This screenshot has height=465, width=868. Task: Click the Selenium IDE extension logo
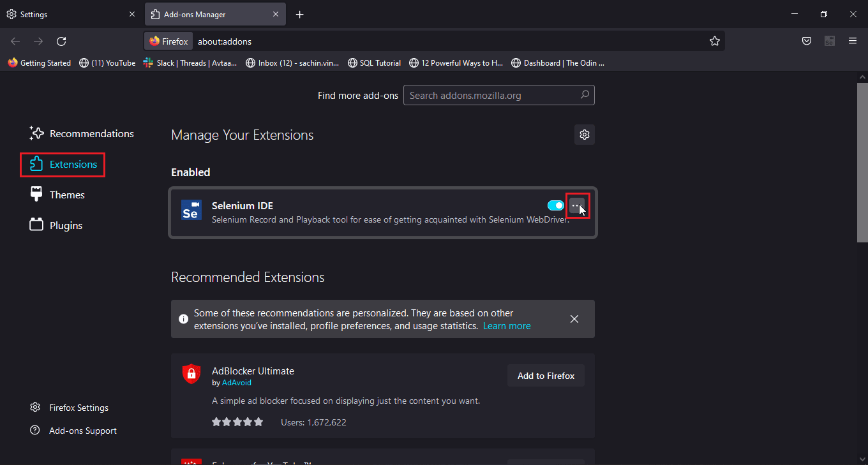point(191,210)
